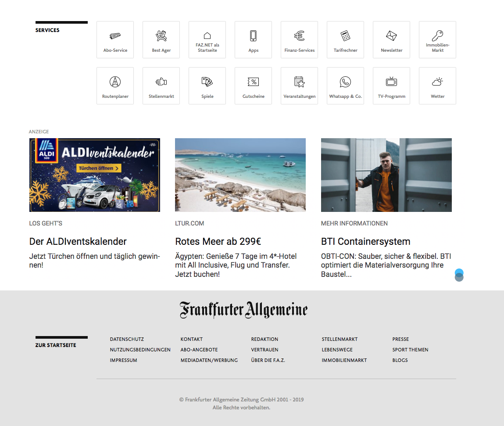Open the IMMOBILIENMARKT footer link
The width and height of the screenshot is (504, 426).
click(344, 361)
